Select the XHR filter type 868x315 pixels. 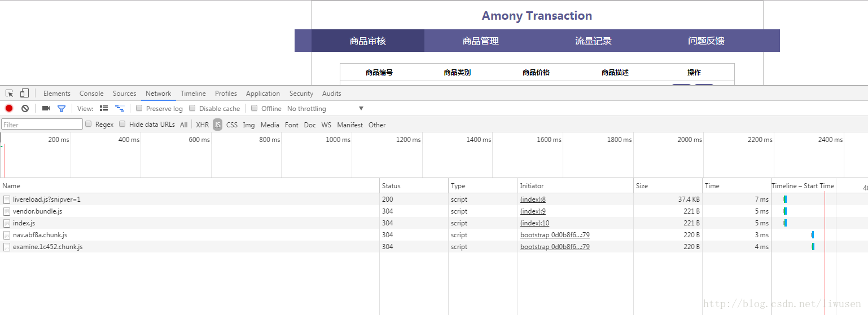[x=202, y=125]
